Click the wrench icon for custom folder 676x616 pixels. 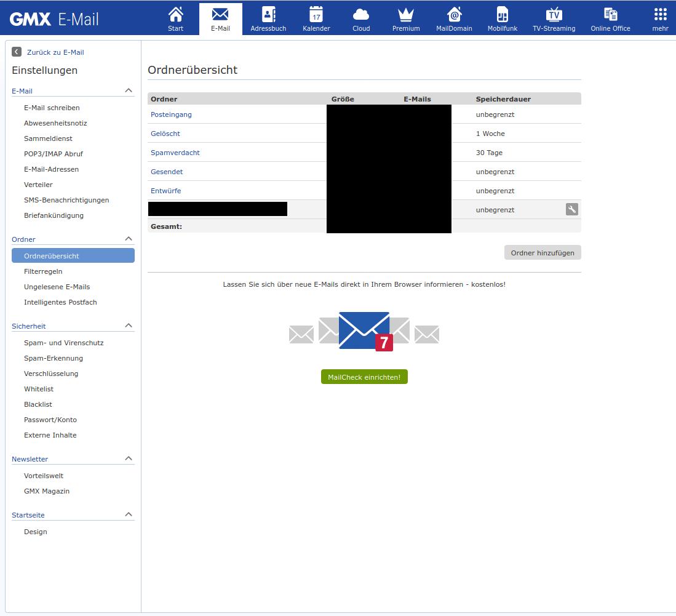pyautogui.click(x=572, y=210)
